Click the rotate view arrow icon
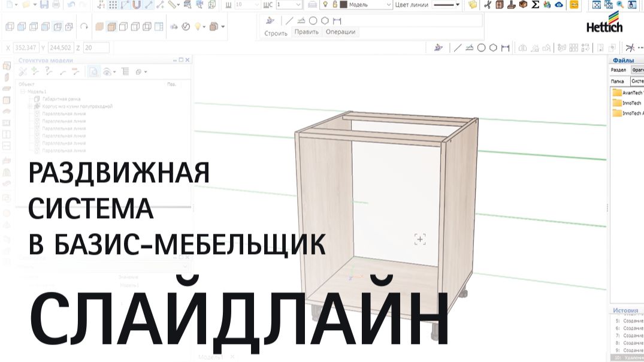This screenshot has height=362, width=644. [x=84, y=26]
